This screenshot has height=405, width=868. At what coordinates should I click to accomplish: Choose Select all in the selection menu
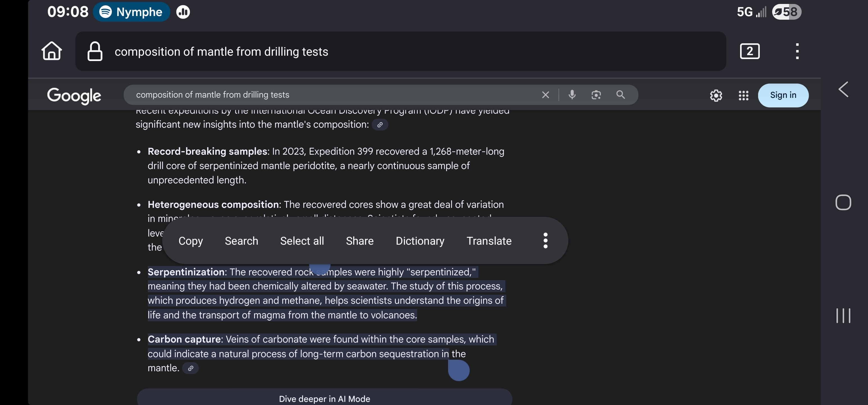[x=302, y=241]
